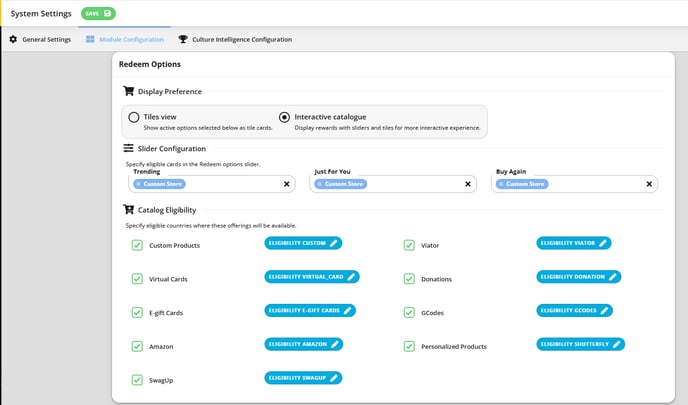The image size is (688, 405).
Task: Click Eligibility Virtual_Card button
Action: click(x=312, y=277)
